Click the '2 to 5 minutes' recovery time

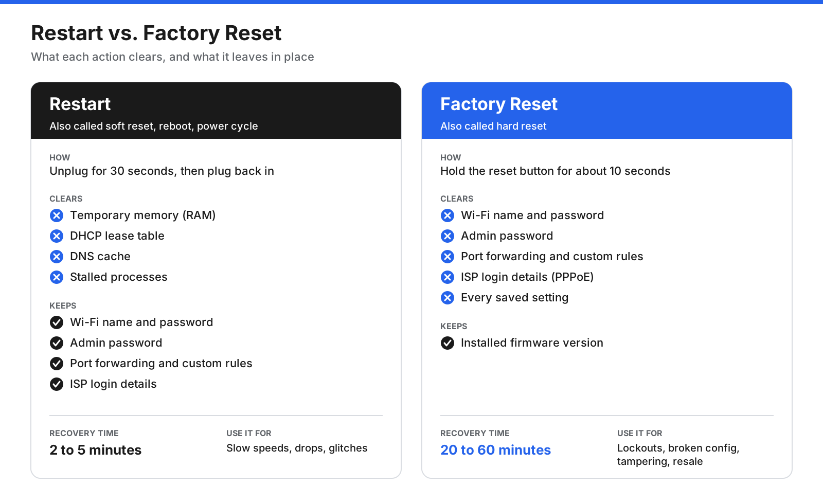pyautogui.click(x=95, y=450)
